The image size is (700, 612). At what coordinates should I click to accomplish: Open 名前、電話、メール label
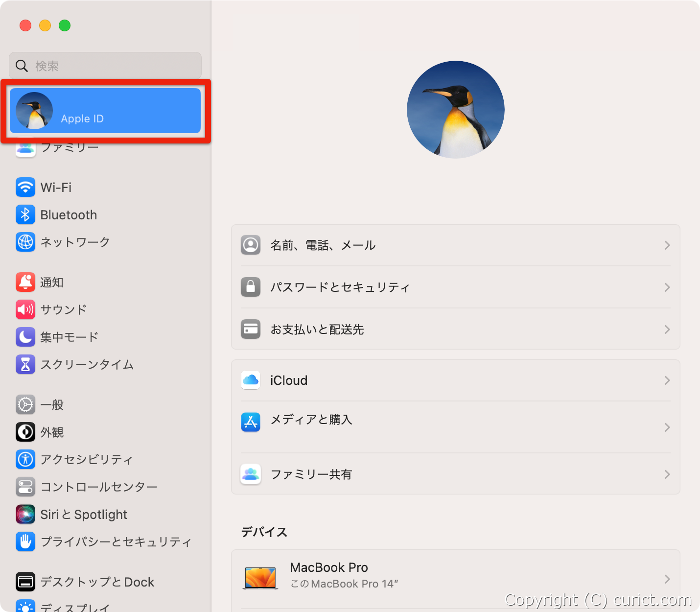point(323,245)
